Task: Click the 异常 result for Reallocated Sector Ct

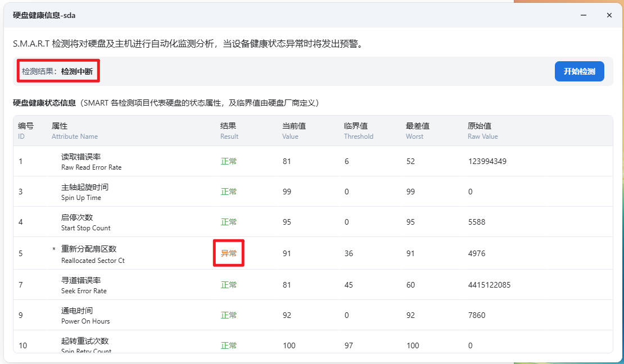Action: point(229,253)
